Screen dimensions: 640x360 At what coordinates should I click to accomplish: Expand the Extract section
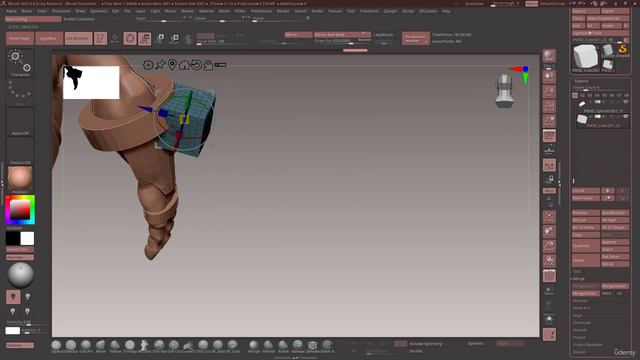(x=579, y=352)
